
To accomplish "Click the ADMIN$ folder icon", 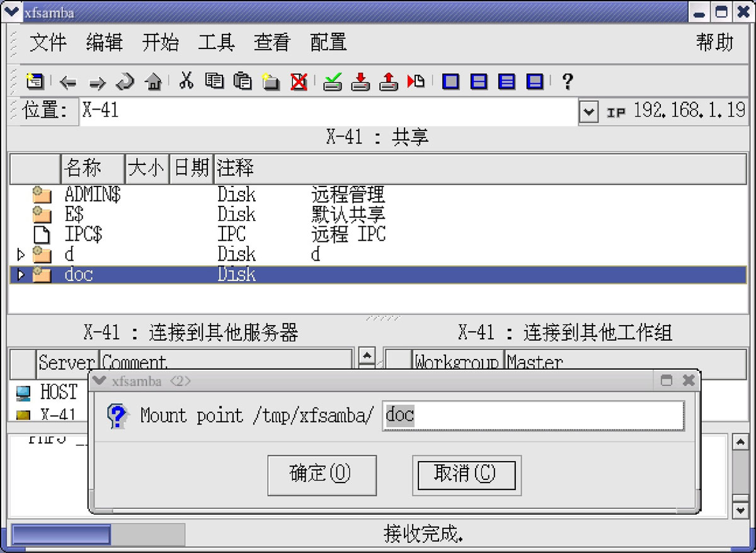I will (42, 195).
